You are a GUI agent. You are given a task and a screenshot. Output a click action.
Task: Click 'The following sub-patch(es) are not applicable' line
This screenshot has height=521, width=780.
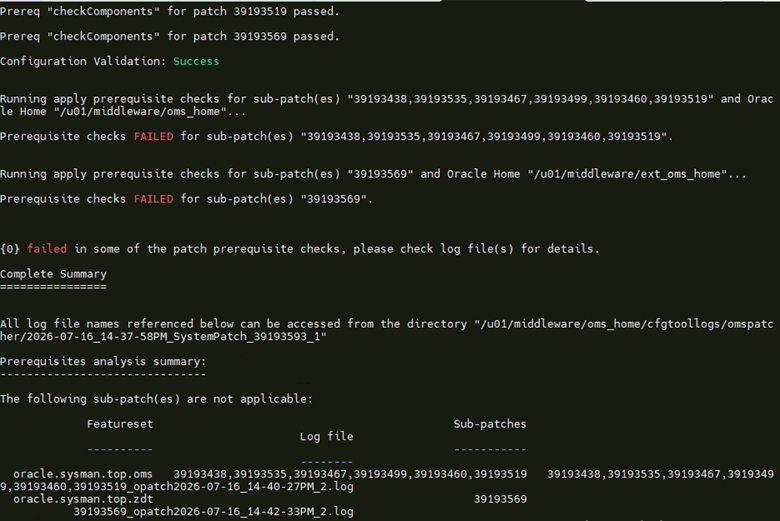(156, 399)
